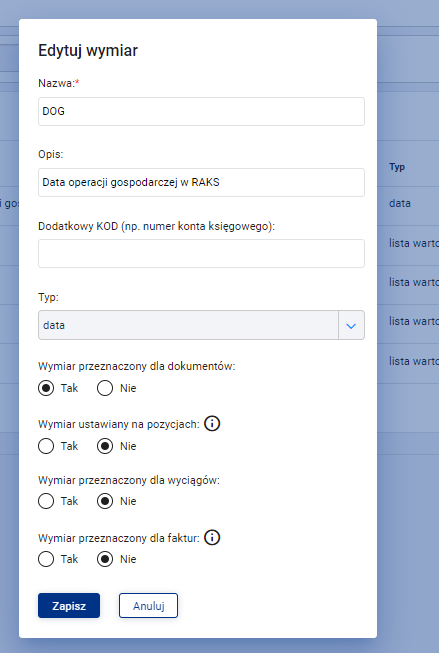Click into the Opis description field
The height and width of the screenshot is (653, 439).
point(201,182)
